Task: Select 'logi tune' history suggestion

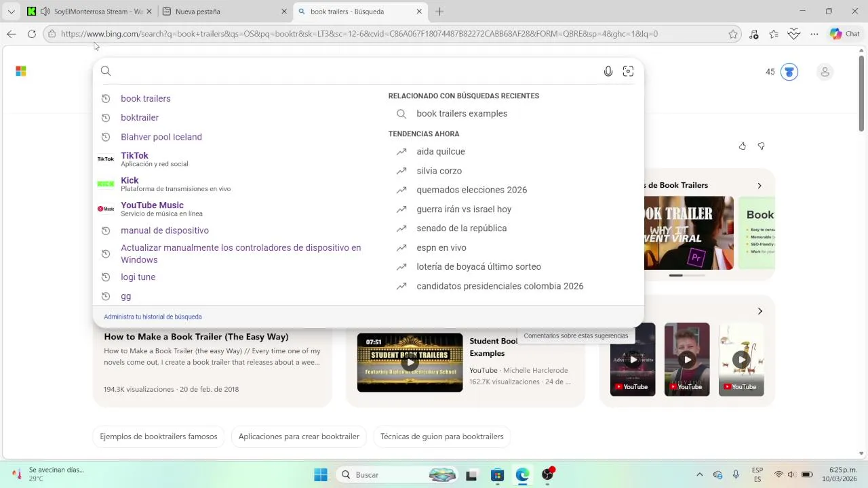Action: [138, 277]
